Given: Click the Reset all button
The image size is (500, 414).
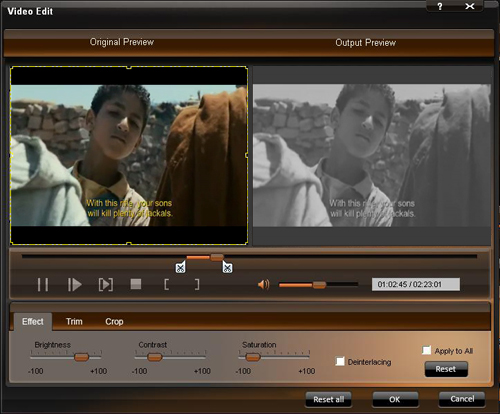Looking at the screenshot, I should [328, 399].
